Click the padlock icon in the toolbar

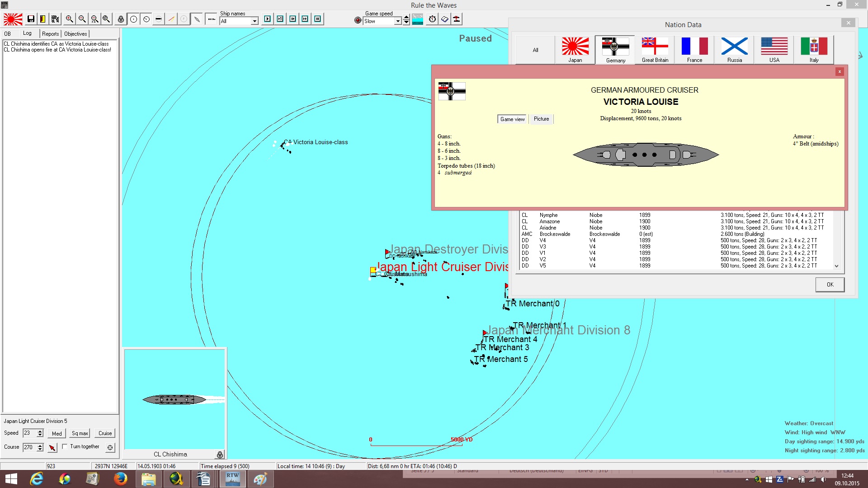[x=121, y=19]
